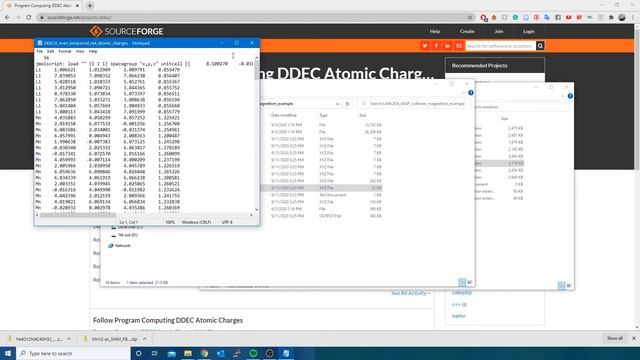
Task: Bookmark this page with the star icon
Action: tap(470, 17)
